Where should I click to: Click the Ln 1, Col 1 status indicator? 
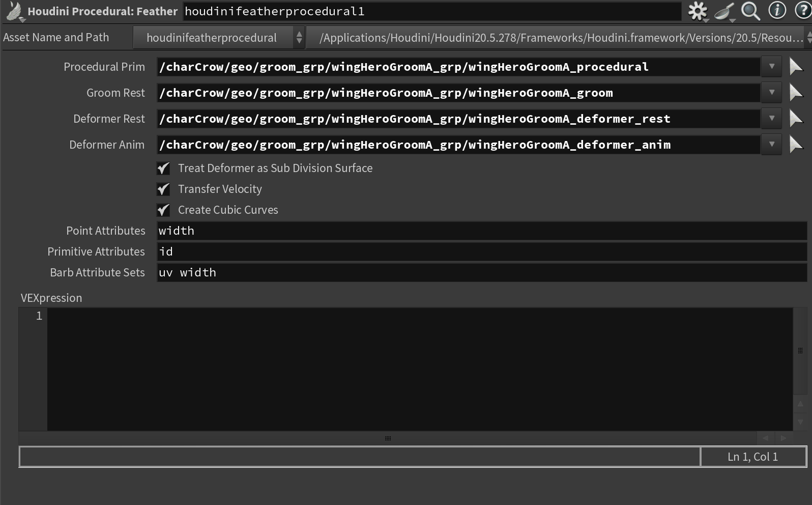(x=753, y=457)
